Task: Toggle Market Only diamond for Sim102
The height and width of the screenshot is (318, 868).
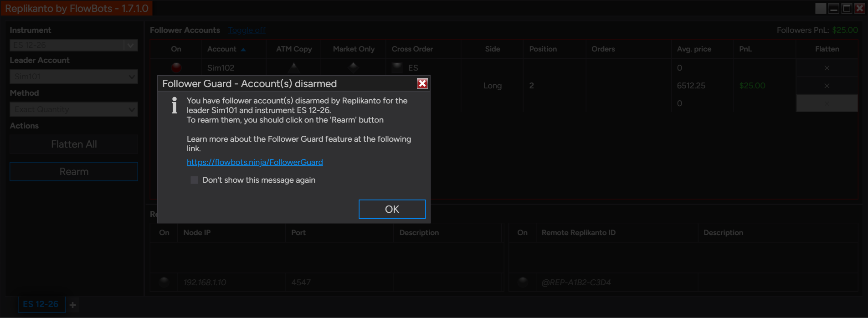Action: coord(353,67)
